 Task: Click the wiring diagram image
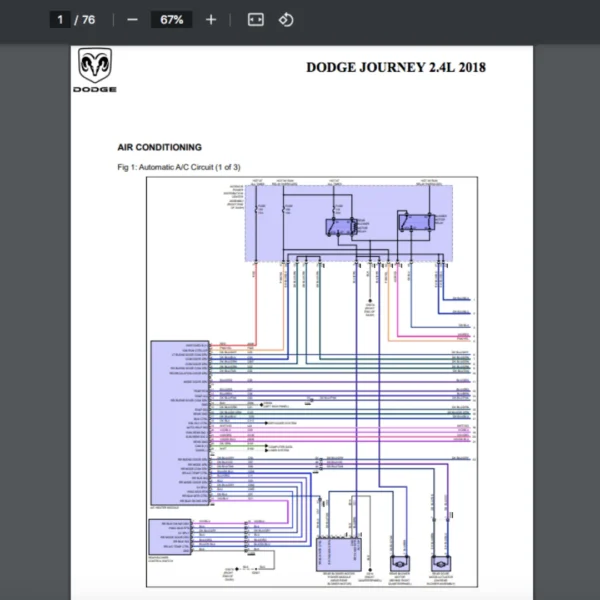(312, 382)
